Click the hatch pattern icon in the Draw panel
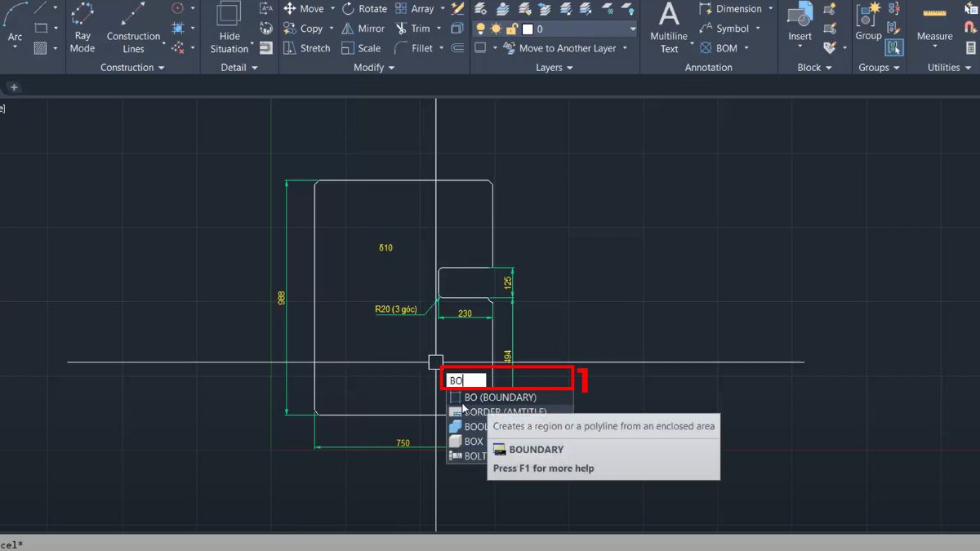The width and height of the screenshot is (980, 551). (41, 48)
